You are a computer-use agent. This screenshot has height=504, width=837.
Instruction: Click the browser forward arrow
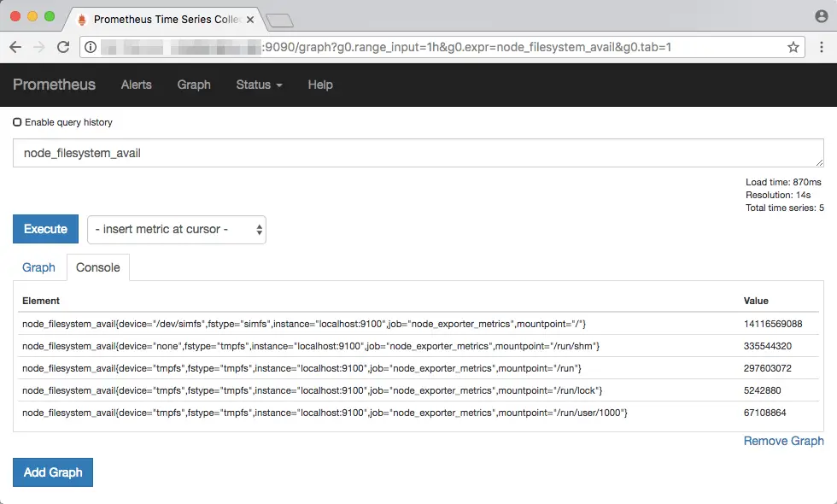(39, 47)
